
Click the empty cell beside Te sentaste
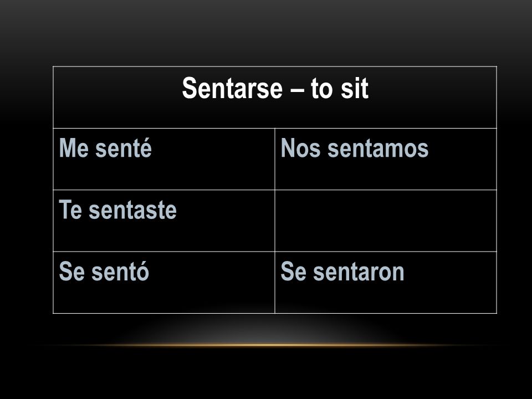[x=386, y=221]
